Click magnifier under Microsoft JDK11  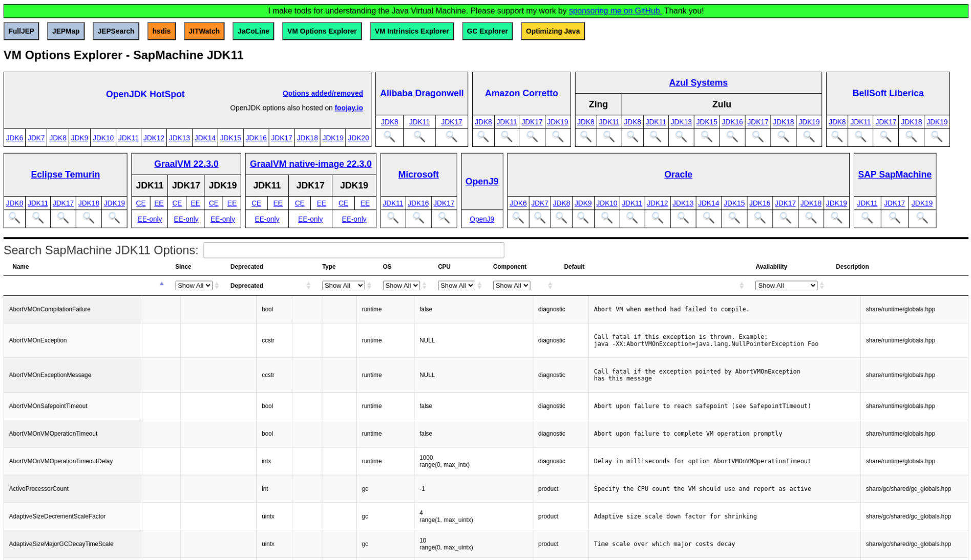[393, 218]
